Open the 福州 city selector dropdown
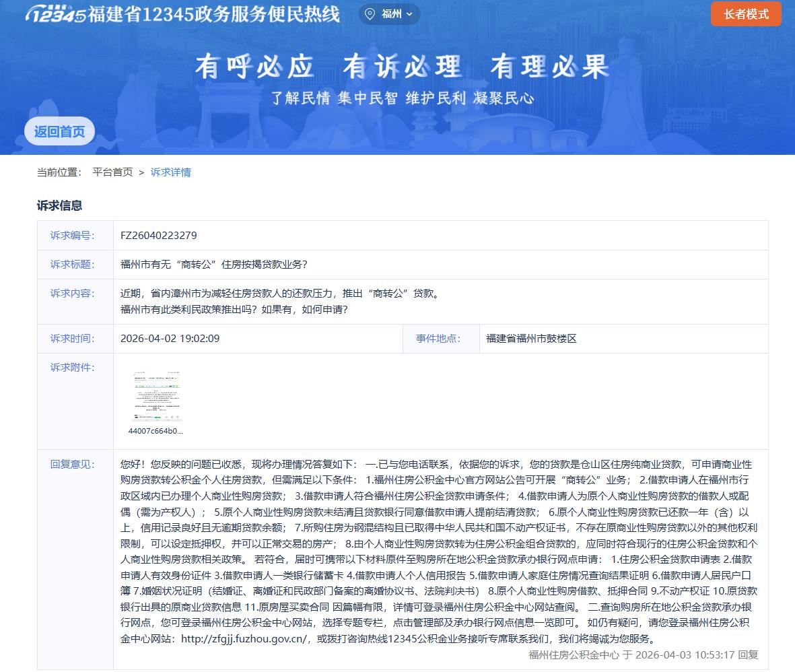 pyautogui.click(x=390, y=14)
